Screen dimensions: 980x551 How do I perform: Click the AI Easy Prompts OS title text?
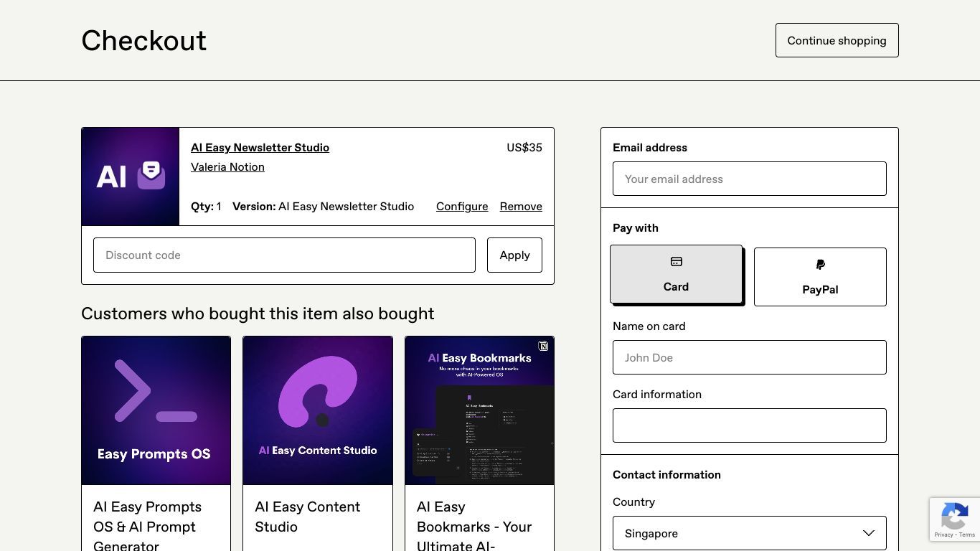pyautogui.click(x=148, y=527)
